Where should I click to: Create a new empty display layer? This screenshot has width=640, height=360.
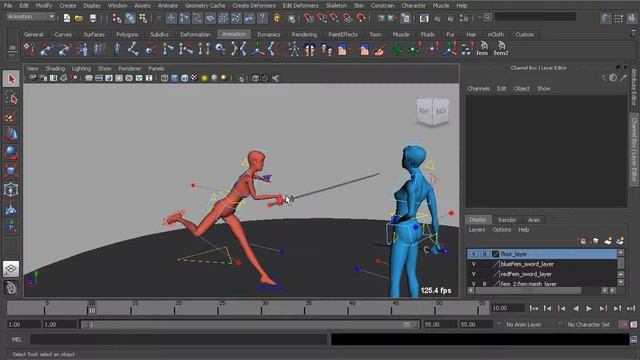(608, 241)
